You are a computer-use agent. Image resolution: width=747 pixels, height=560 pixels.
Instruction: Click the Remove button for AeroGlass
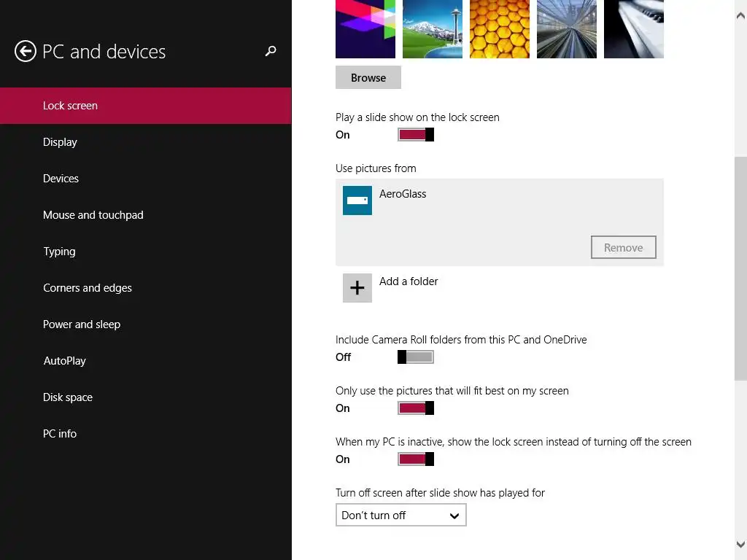click(624, 247)
